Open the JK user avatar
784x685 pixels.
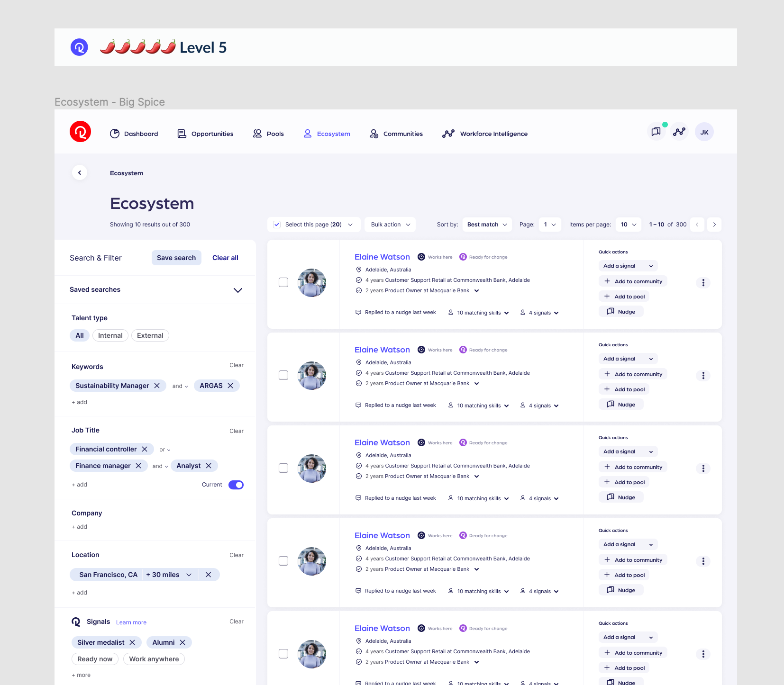click(x=704, y=132)
